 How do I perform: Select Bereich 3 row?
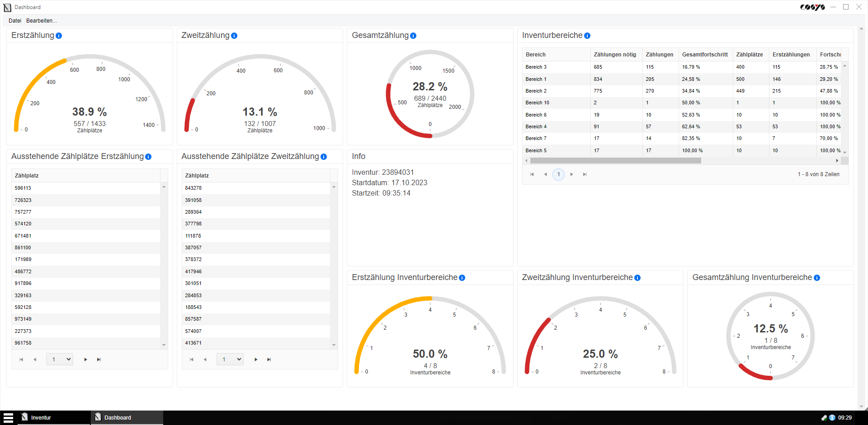coord(682,67)
